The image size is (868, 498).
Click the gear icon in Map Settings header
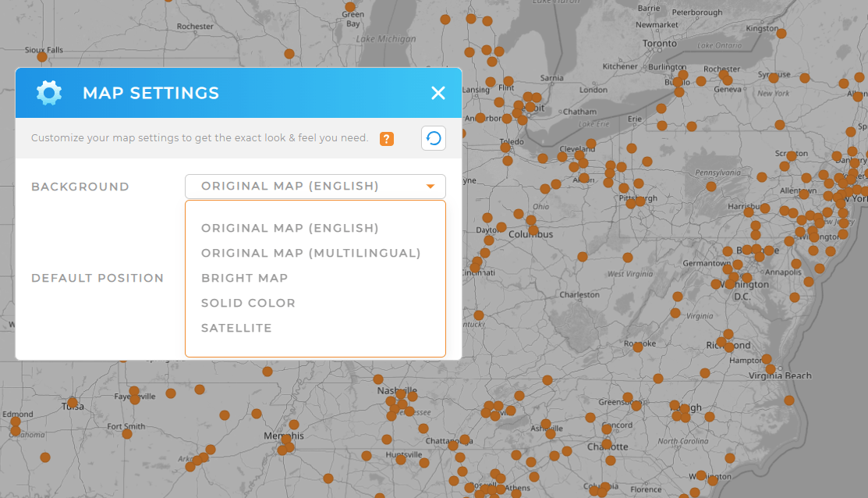coord(49,93)
